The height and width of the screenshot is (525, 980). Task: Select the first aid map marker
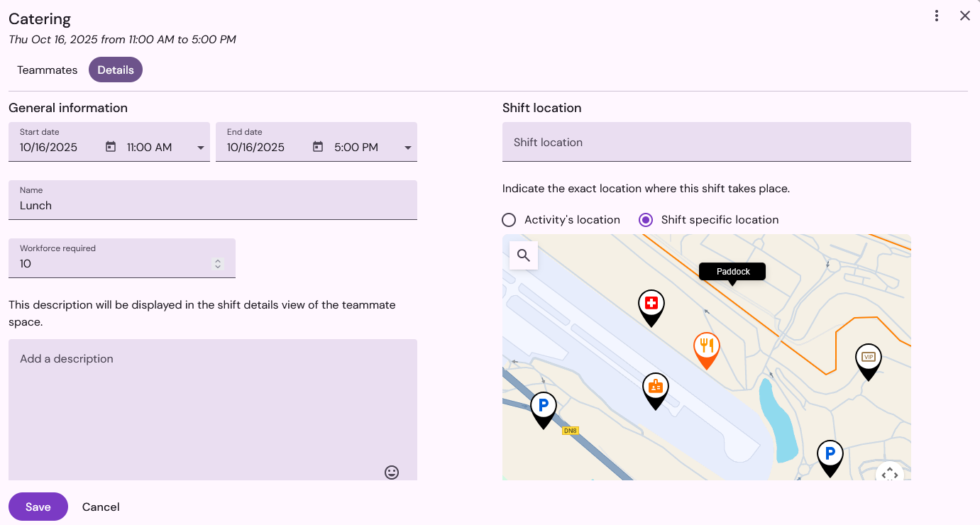click(x=651, y=308)
